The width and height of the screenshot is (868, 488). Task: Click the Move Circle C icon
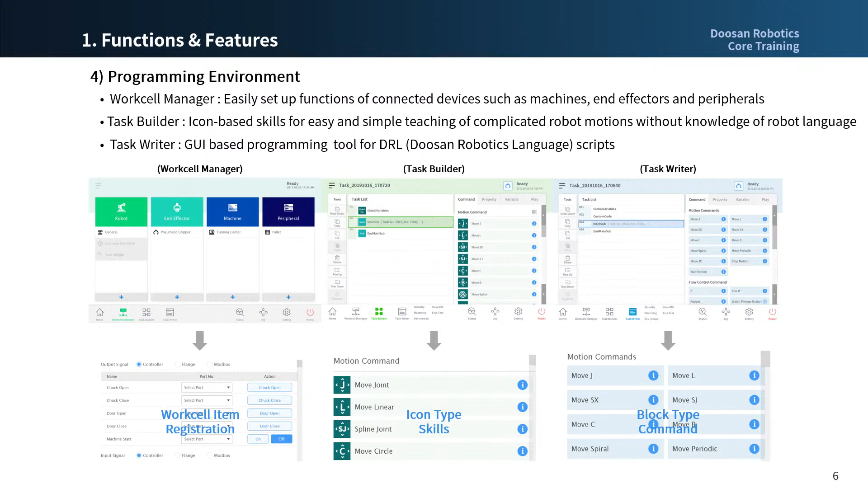pyautogui.click(x=342, y=451)
